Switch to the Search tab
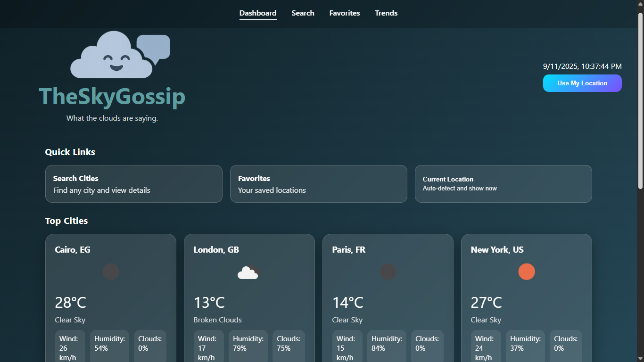This screenshot has width=644, height=362. click(303, 13)
